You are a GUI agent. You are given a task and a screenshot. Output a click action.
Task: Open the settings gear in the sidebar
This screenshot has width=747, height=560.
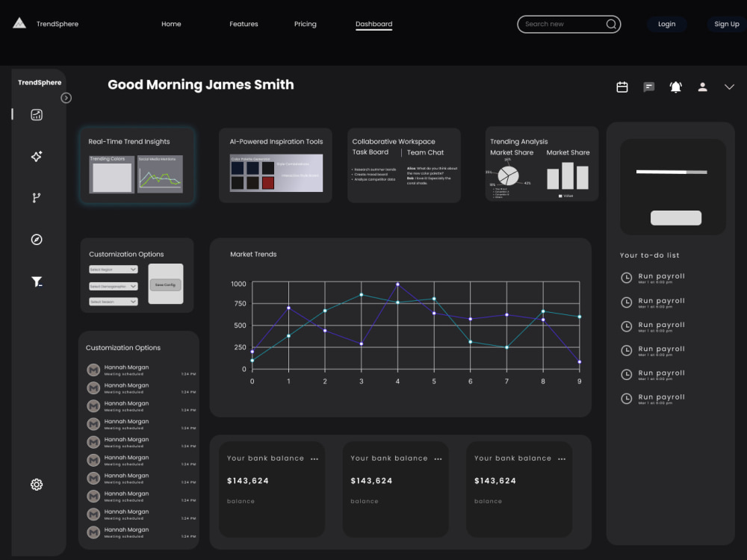click(x=37, y=485)
